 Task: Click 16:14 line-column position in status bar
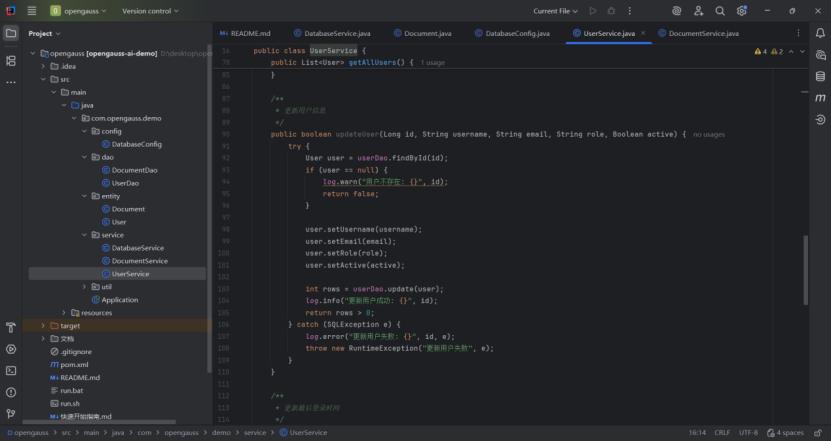[x=697, y=432]
